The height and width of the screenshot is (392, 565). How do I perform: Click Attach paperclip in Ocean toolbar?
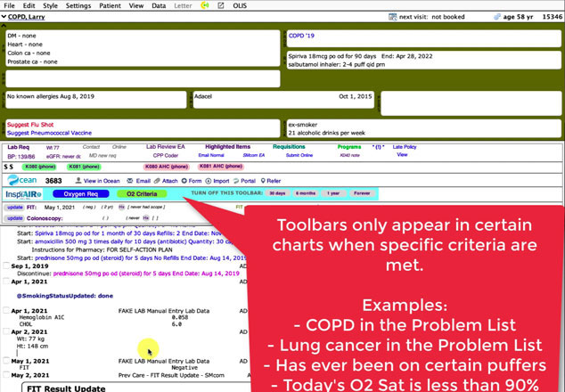(x=165, y=181)
